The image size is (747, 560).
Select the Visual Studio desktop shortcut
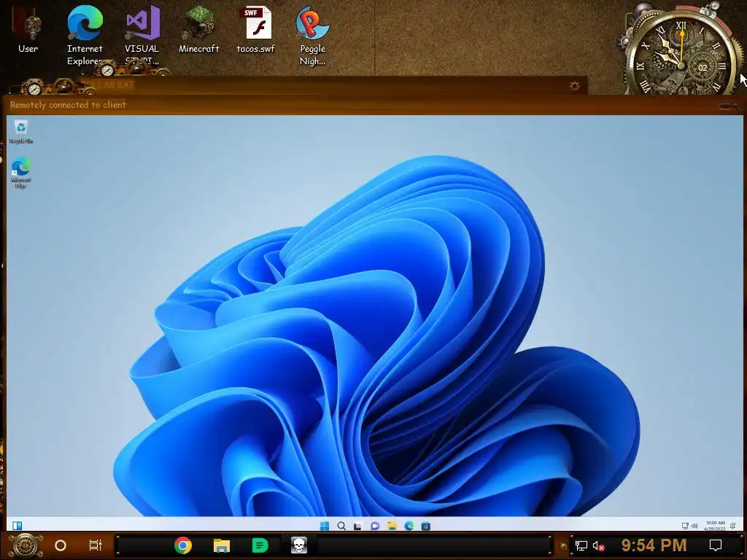[142, 36]
